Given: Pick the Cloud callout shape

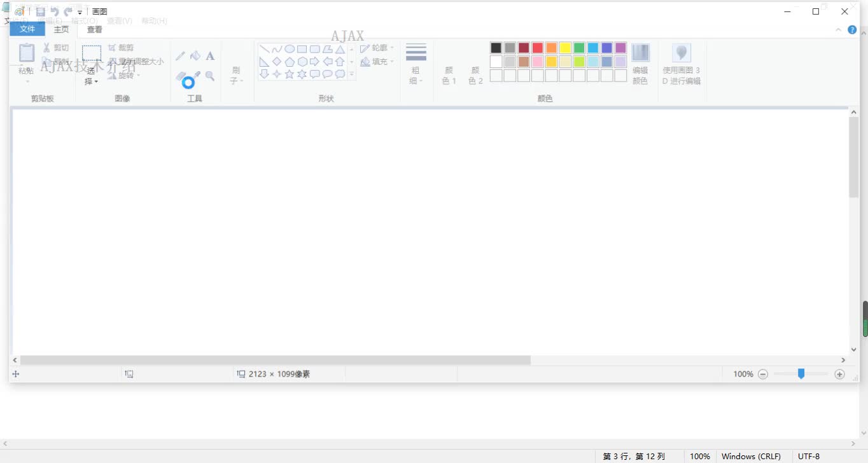Looking at the screenshot, I should [340, 74].
